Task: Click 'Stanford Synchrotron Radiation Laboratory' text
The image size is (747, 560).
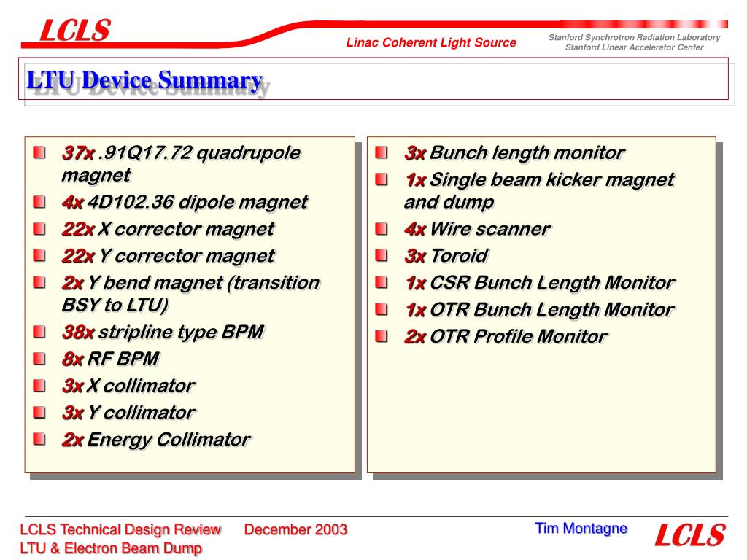Action: 634,37
